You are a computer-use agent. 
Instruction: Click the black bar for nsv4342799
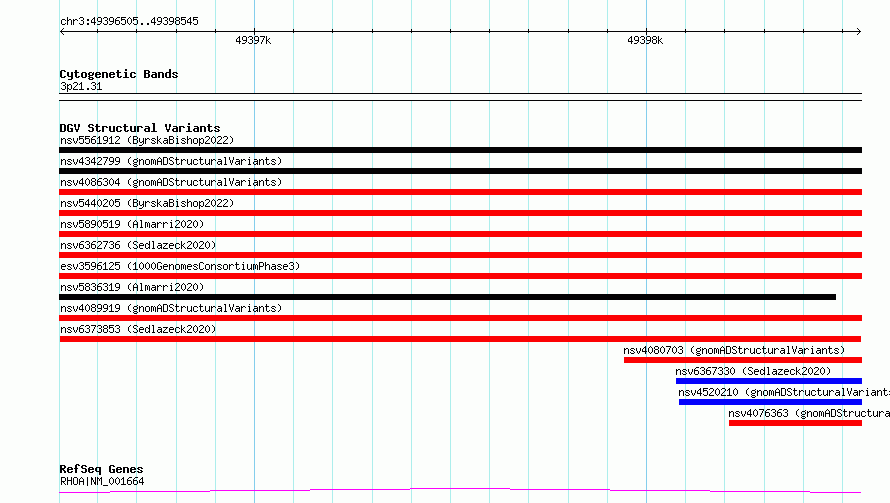coord(460,171)
